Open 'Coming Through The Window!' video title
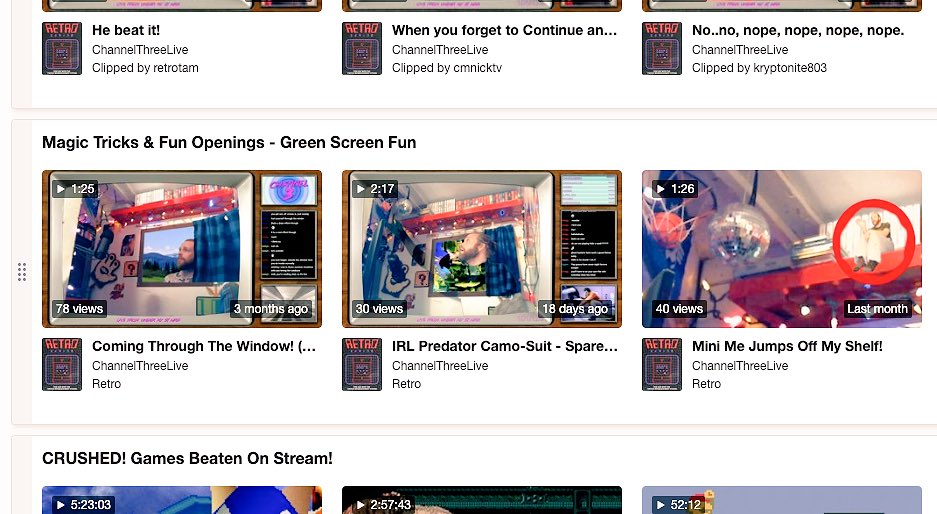937x514 pixels. [204, 347]
